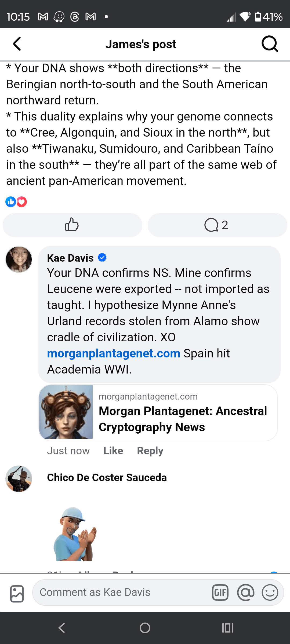Like the post with the thumbs-up button
Image resolution: width=290 pixels, height=644 pixels.
coord(72,225)
